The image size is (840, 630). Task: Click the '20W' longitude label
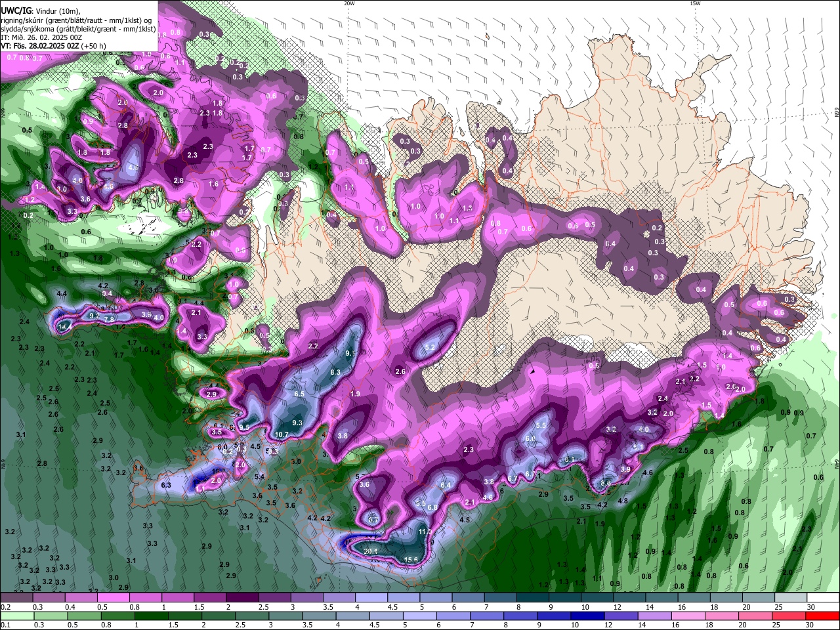349,3
